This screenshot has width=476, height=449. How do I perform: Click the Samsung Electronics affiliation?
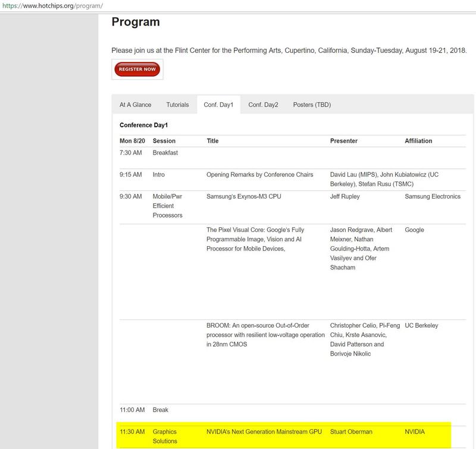click(433, 196)
